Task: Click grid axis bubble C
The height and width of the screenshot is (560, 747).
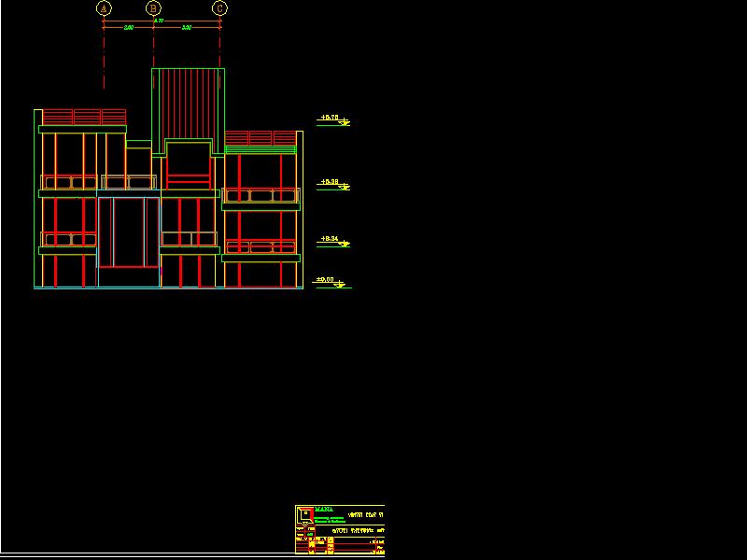Action: coord(219,8)
